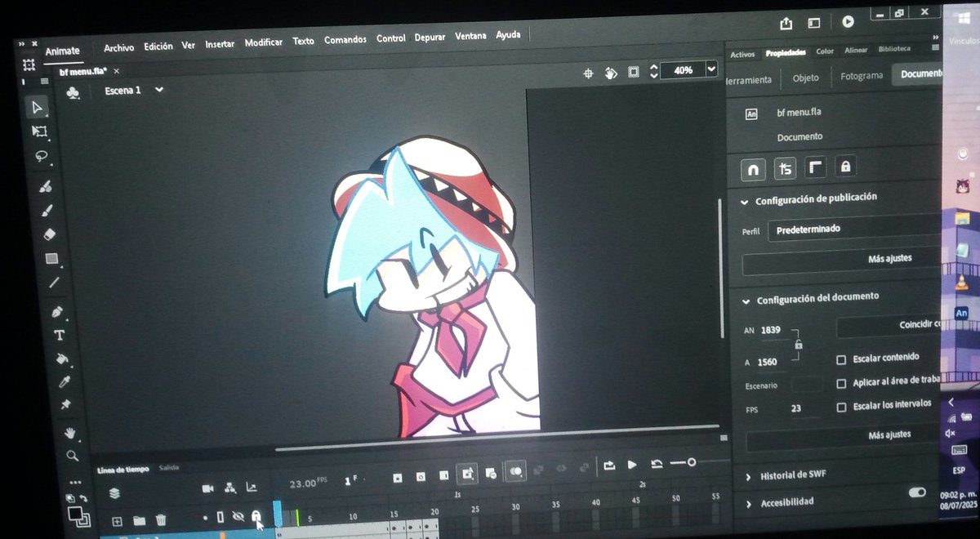Select the Eyedropper tool
This screenshot has height=539, width=980.
(64, 381)
